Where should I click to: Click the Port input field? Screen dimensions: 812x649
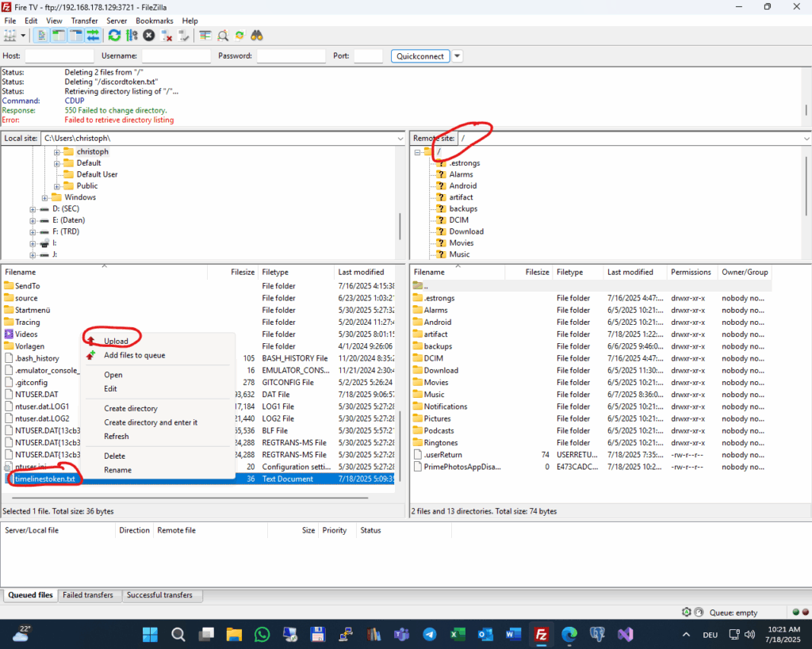[x=368, y=56]
